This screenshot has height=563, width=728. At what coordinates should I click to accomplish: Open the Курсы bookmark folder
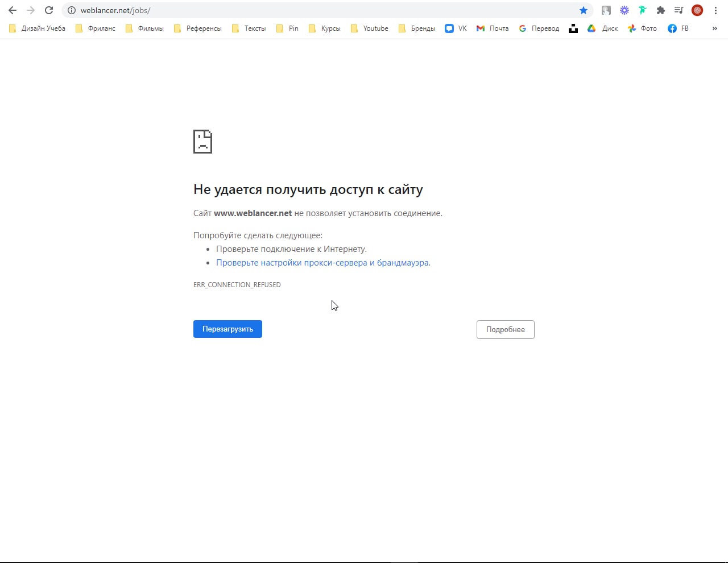[x=324, y=28]
